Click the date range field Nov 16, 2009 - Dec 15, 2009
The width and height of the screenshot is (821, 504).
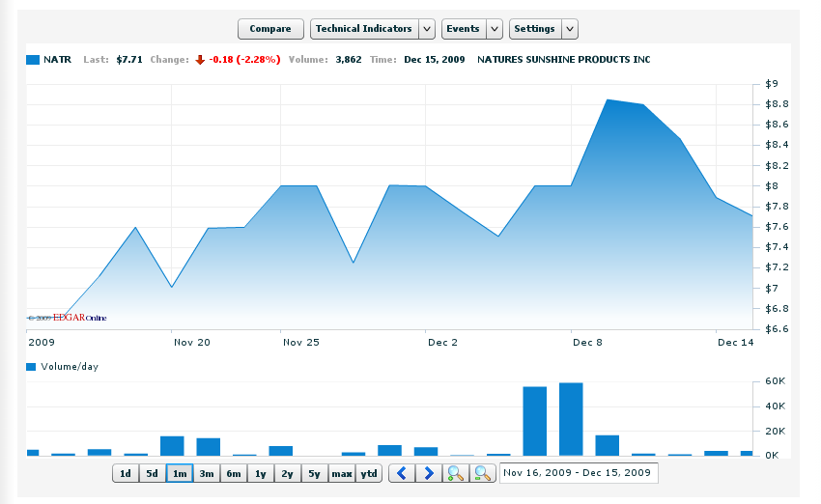[x=579, y=473]
